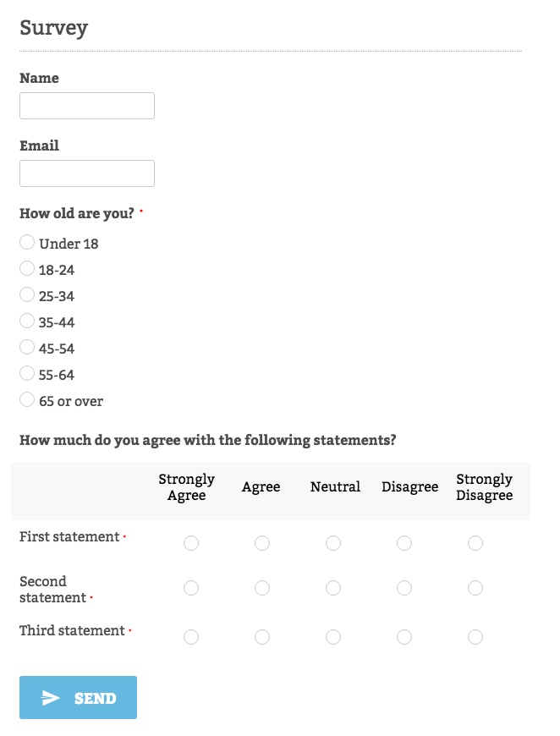Choose the "65 or over" option

click(27, 399)
